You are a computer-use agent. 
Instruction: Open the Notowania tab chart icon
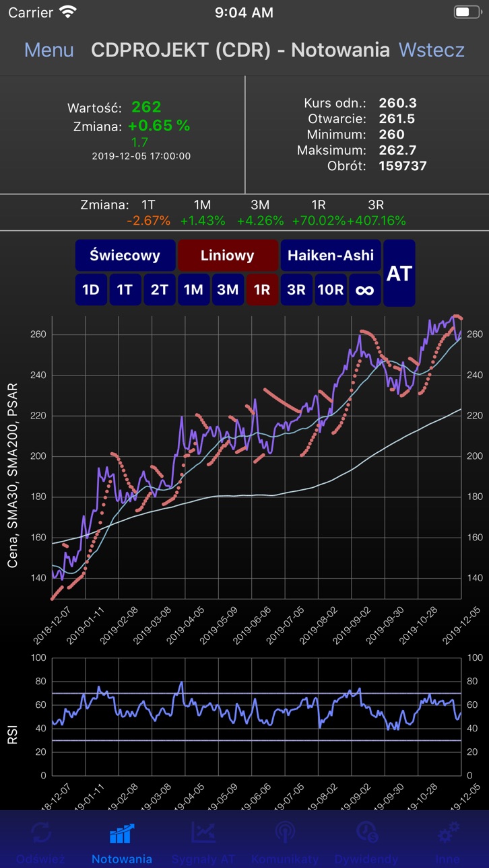click(x=122, y=834)
